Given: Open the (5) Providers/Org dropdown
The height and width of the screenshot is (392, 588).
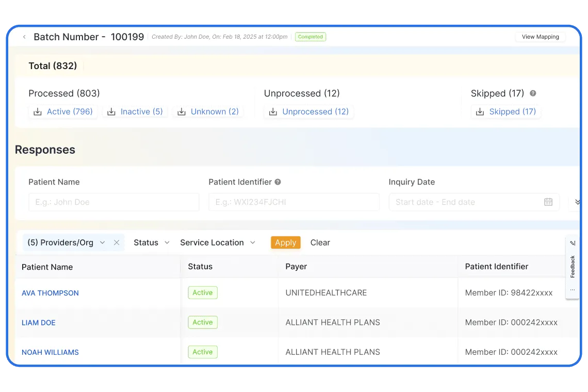Looking at the screenshot, I should [x=66, y=243].
